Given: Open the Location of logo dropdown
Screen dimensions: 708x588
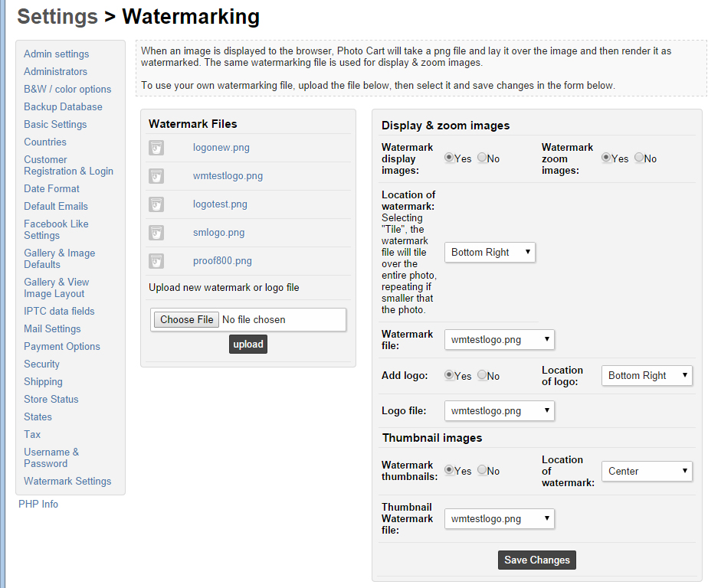Looking at the screenshot, I should (647, 375).
